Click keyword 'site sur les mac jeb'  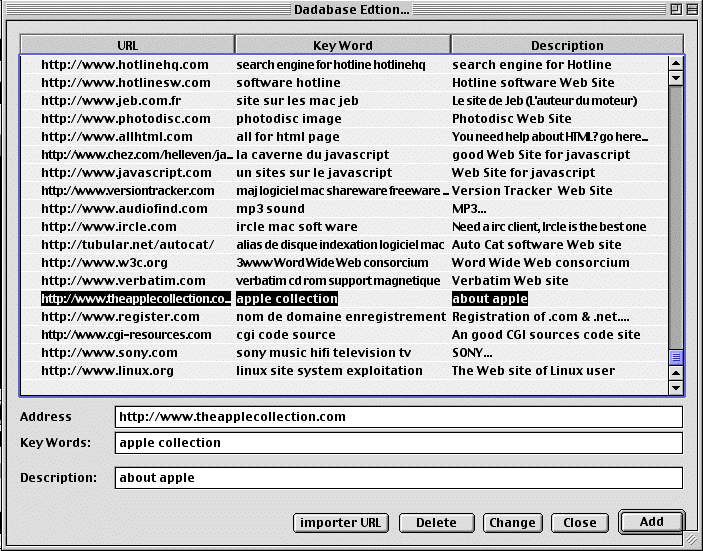[x=297, y=100]
